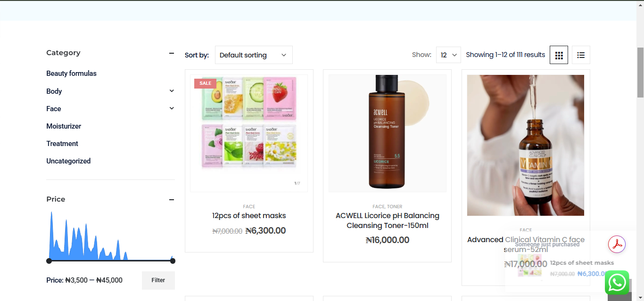Switch to grid view layout
644x301 pixels.
(559, 55)
